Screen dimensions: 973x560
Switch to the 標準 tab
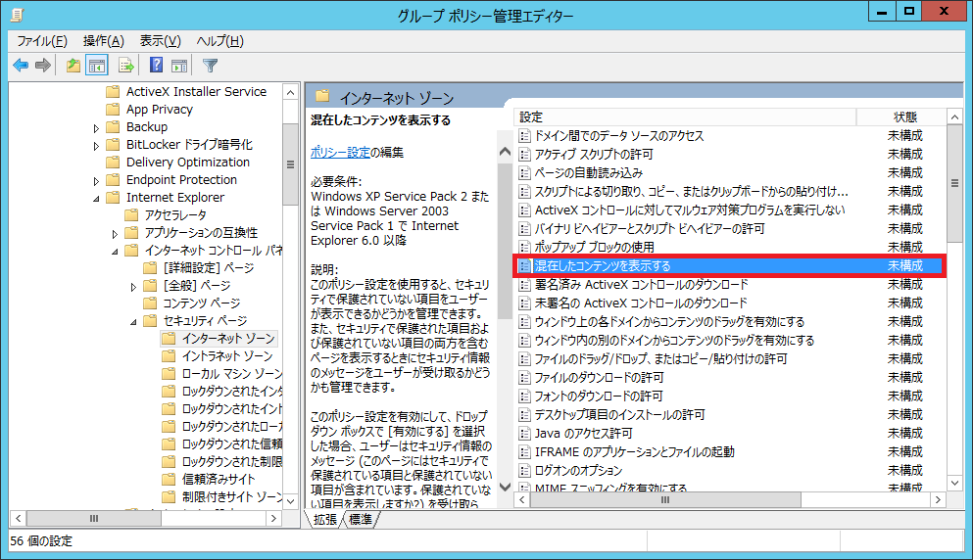(x=361, y=520)
